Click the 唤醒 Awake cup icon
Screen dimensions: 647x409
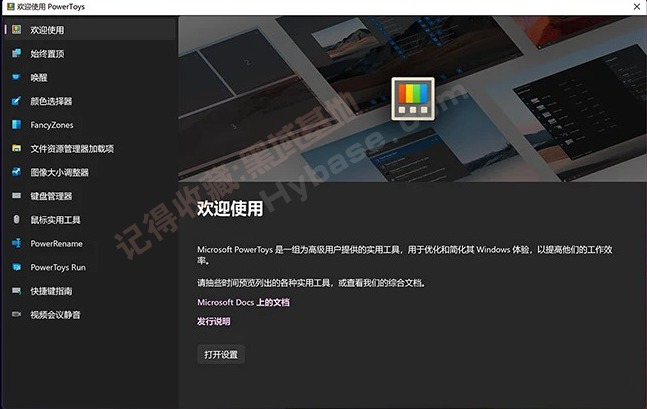(x=17, y=77)
